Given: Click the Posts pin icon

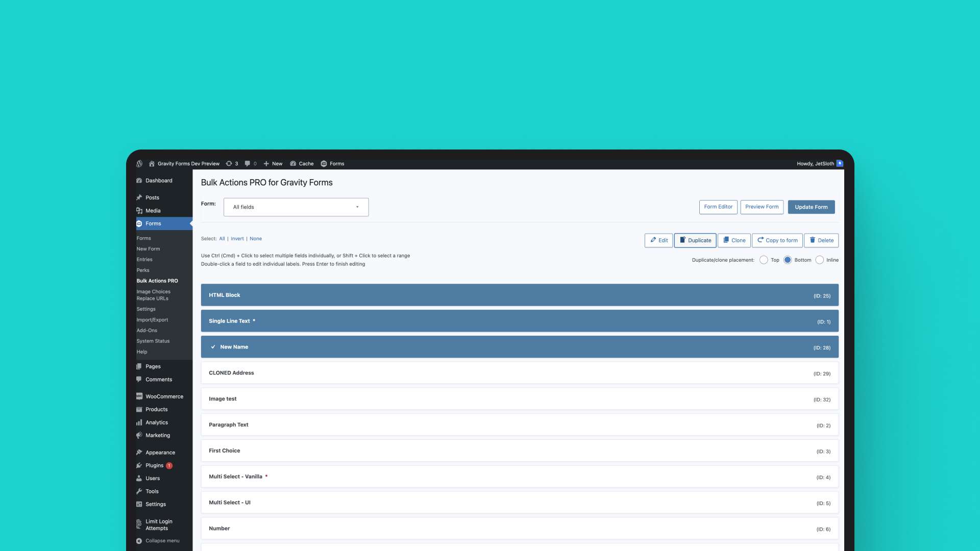Looking at the screenshot, I should click(139, 197).
